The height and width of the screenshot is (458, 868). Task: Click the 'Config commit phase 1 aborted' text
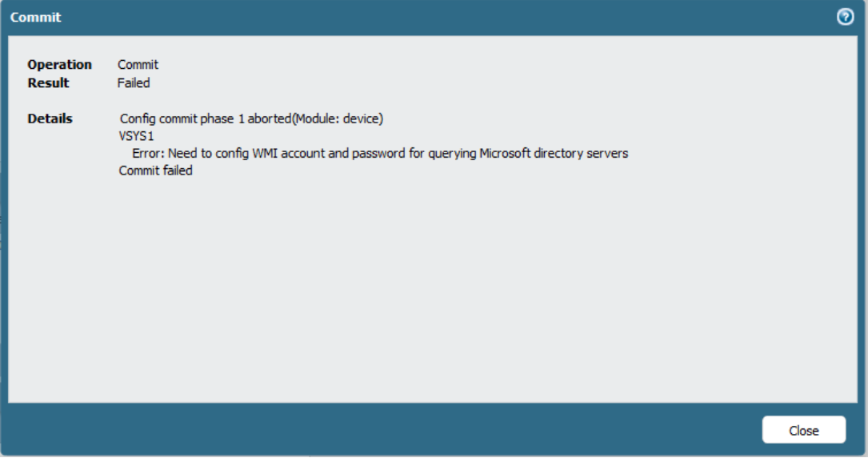204,119
